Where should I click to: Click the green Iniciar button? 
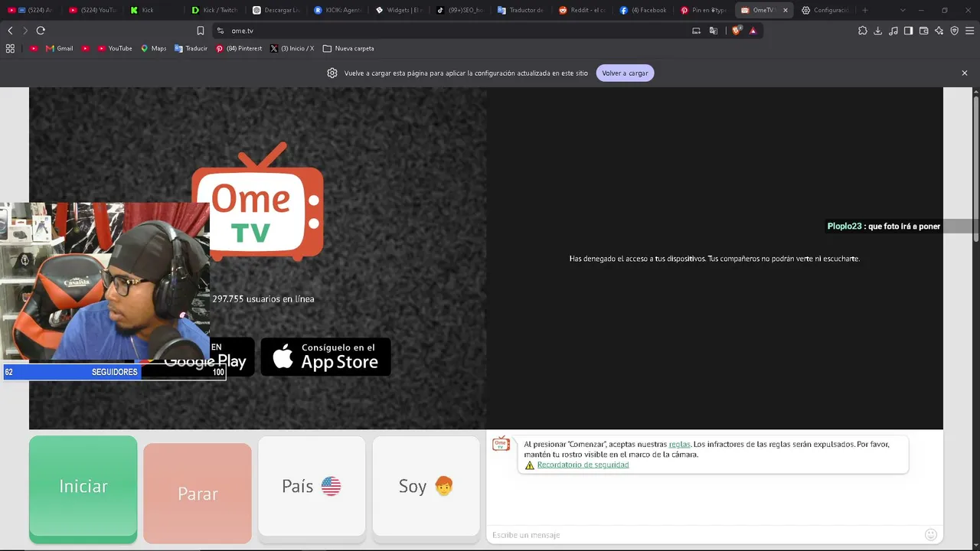point(83,487)
